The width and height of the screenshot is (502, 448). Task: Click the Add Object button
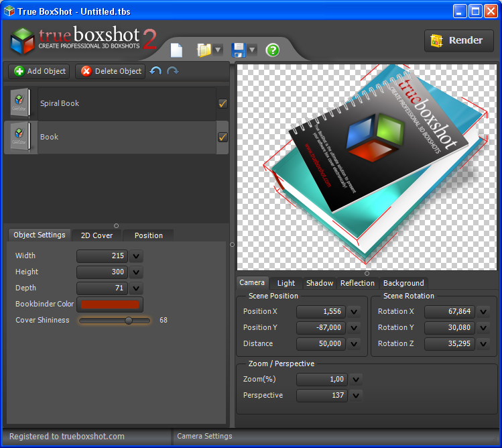click(x=39, y=71)
